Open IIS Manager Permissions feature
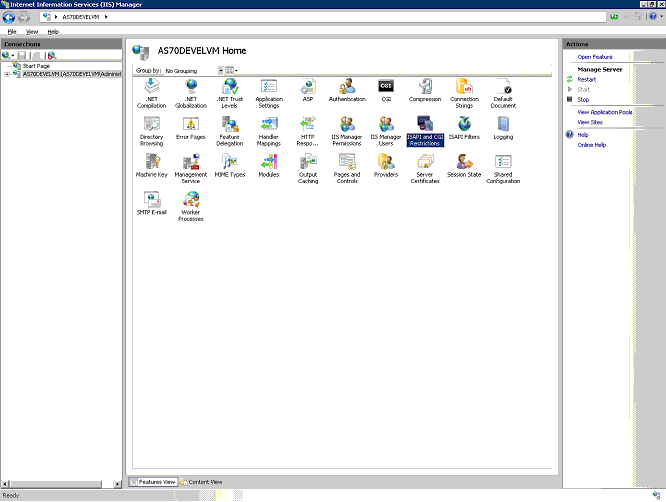 (x=347, y=132)
